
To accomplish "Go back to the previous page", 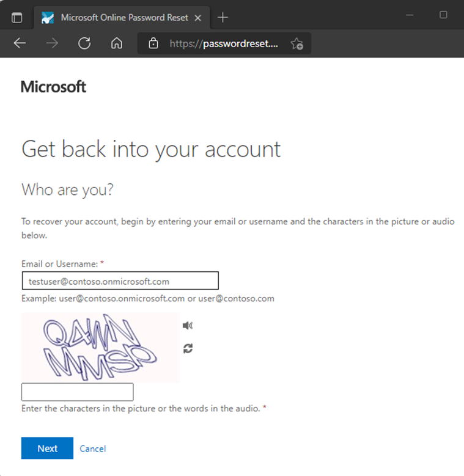I will click(20, 43).
